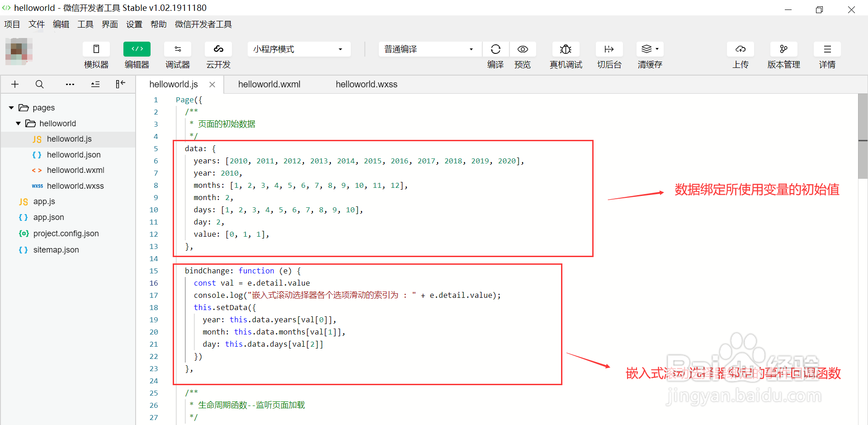Open the 项目 menu

(12, 24)
